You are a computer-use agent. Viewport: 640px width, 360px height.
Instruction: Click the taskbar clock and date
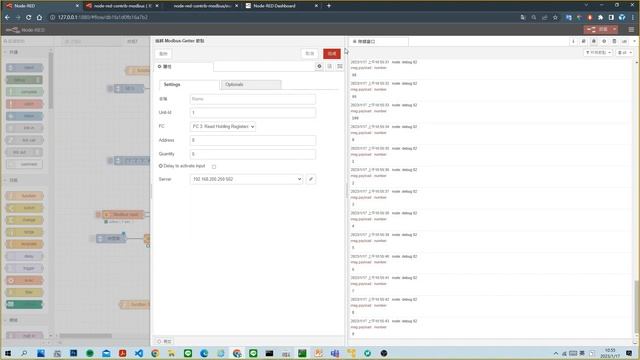[610, 353]
